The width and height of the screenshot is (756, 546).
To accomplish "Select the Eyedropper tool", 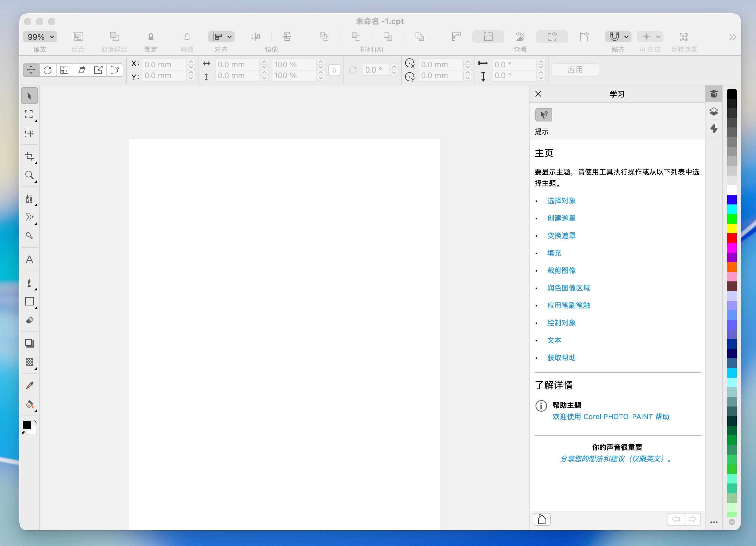I will (x=29, y=386).
